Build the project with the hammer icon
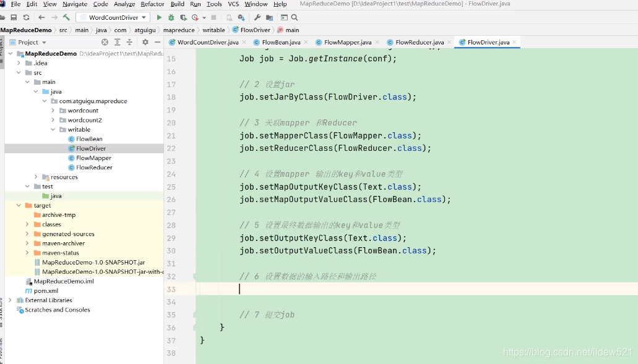Screen dimensions: 638x364 (66, 17)
